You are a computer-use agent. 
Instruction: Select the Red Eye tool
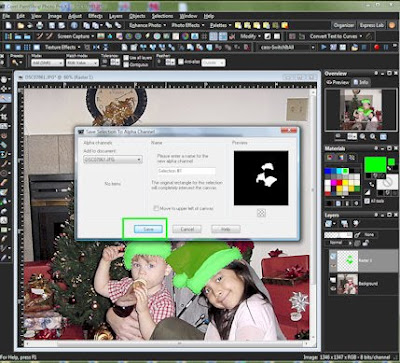4,136
